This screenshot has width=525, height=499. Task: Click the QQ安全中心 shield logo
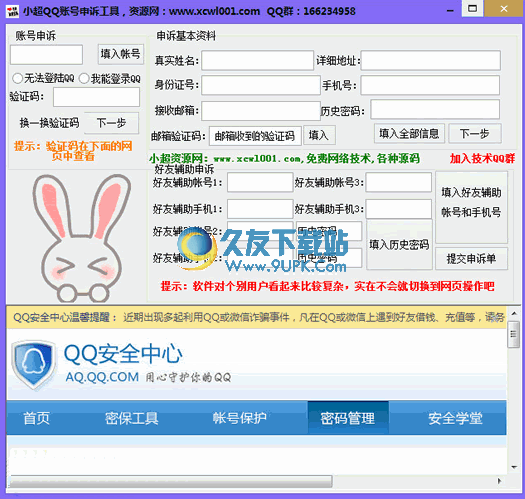pyautogui.click(x=33, y=365)
